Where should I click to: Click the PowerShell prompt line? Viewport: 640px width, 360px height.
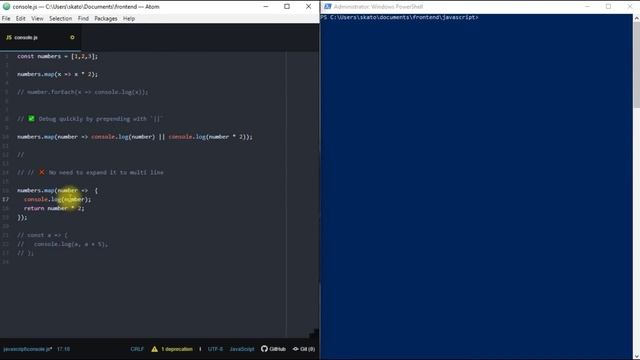pos(400,18)
